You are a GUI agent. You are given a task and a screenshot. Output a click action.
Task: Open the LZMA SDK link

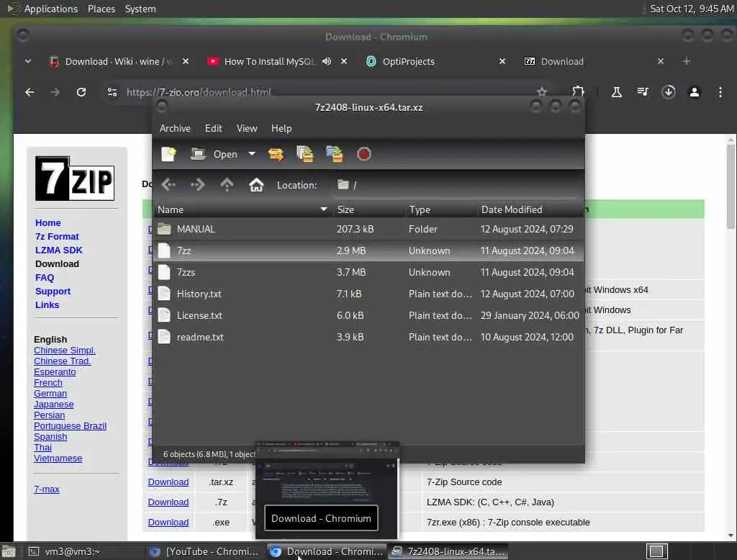(x=59, y=250)
